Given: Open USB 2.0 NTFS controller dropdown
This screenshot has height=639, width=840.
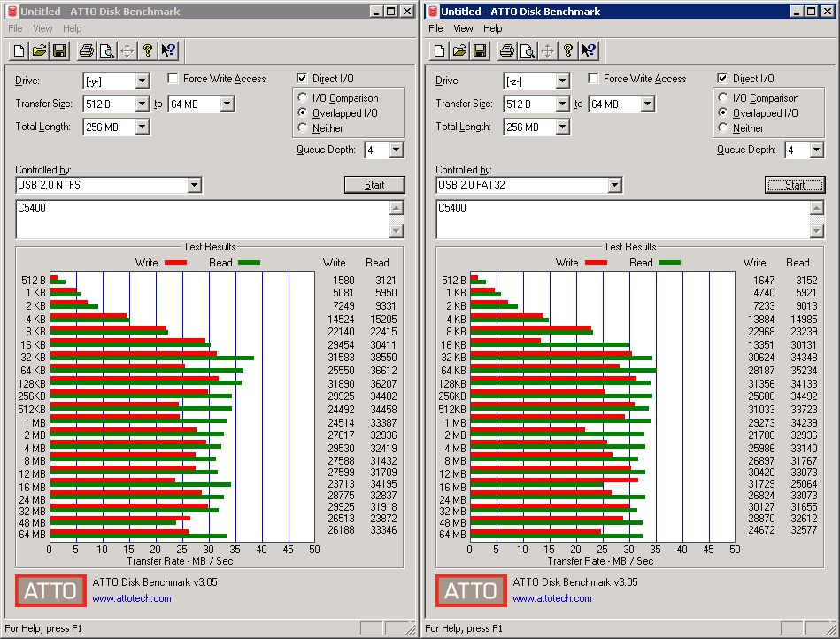Looking at the screenshot, I should click(x=195, y=185).
